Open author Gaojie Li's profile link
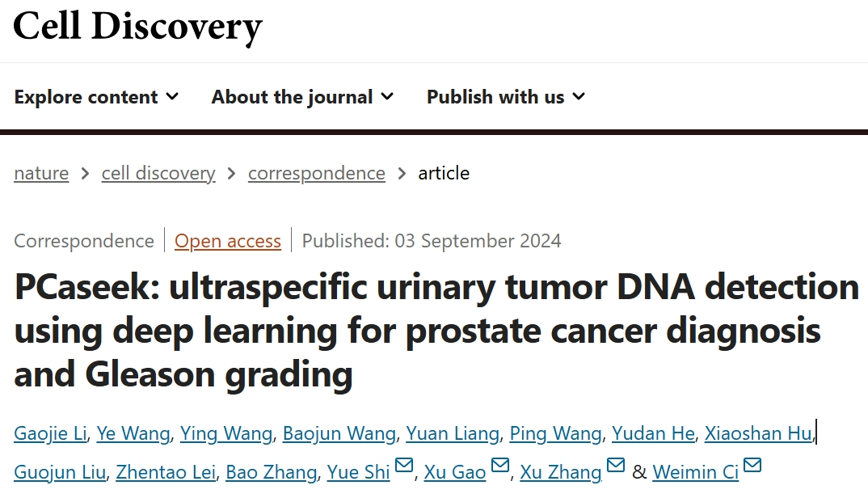This screenshot has height=498, width=868. (50, 433)
